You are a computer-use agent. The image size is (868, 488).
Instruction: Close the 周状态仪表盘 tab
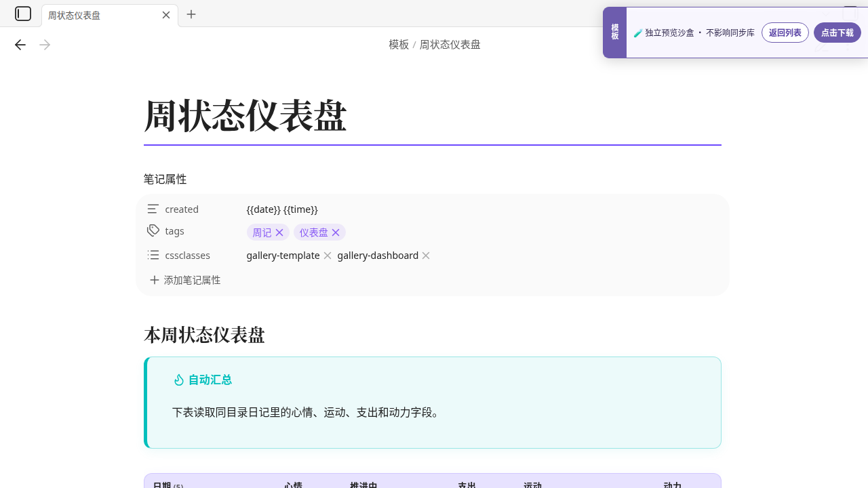(x=166, y=15)
